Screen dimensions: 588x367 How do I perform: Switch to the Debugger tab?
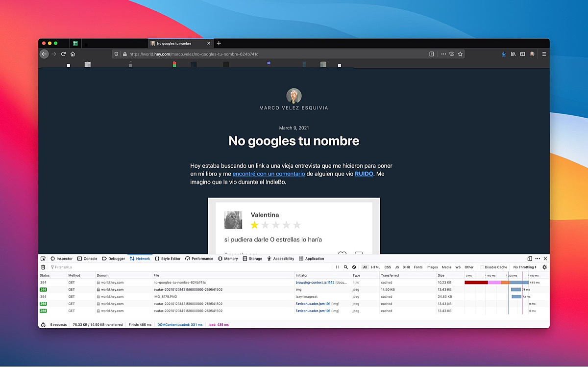tap(113, 259)
